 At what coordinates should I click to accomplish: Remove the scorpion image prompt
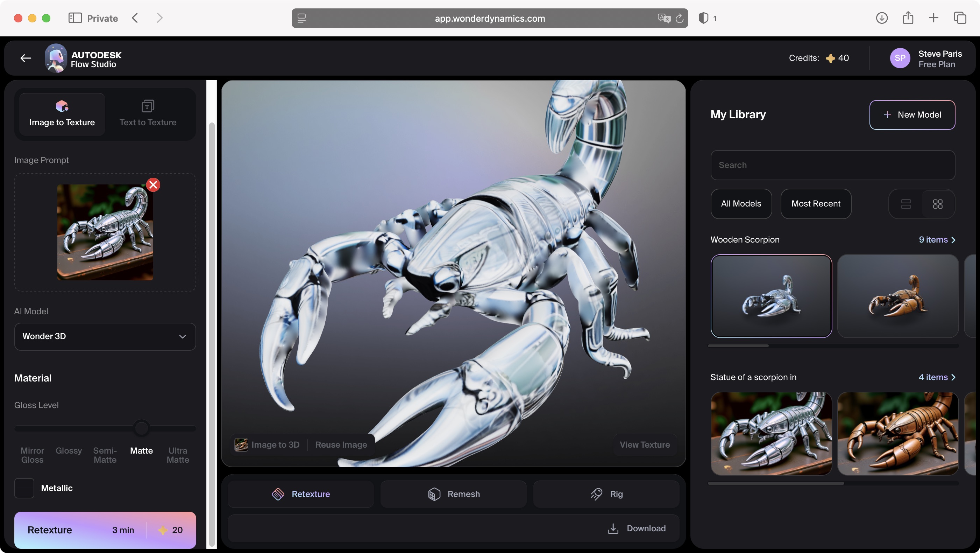(153, 185)
